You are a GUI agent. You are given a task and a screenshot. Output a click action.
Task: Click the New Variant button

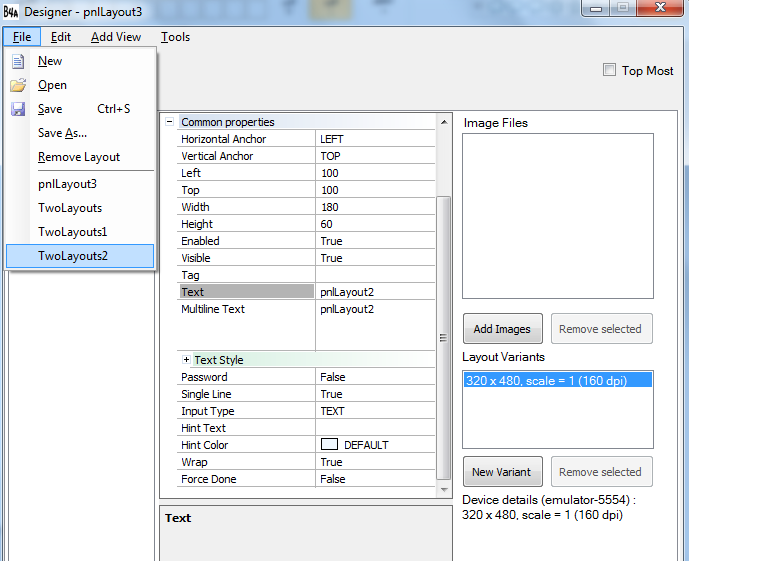pos(503,472)
